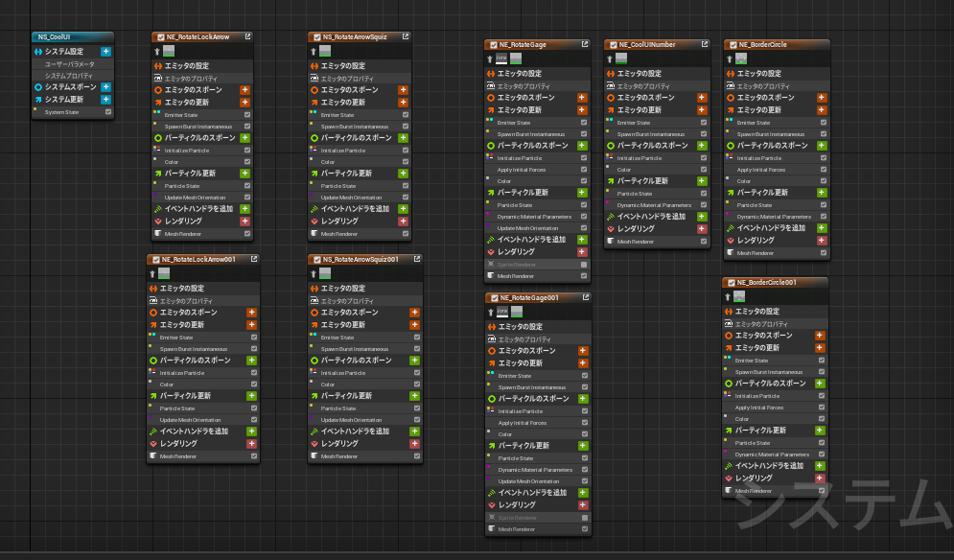Toggle Update Mesh Orientation in NE_RotateLockArrow
The width and height of the screenshot is (954, 560).
click(247, 198)
